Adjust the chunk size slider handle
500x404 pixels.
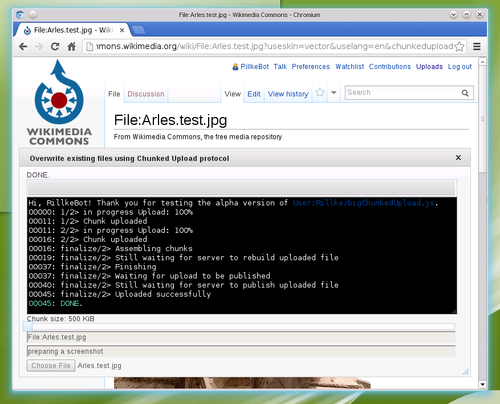(x=28, y=326)
